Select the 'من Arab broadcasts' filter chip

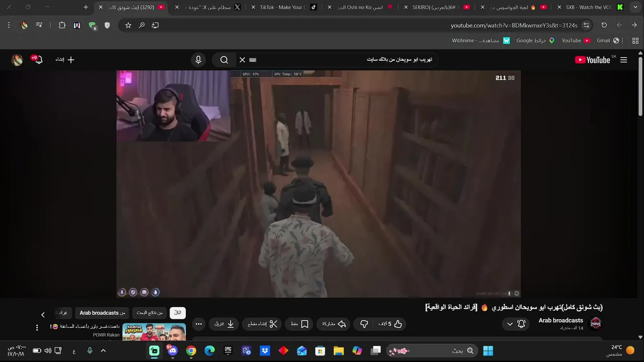103,313
